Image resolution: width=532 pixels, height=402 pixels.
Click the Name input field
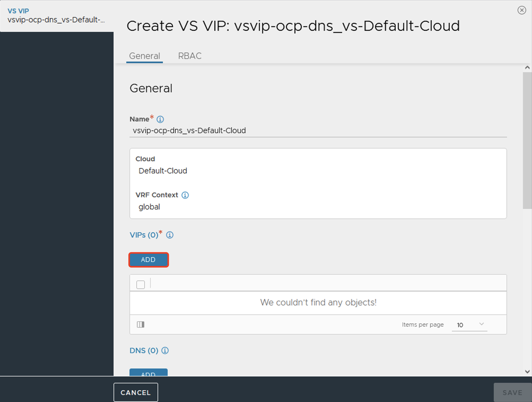318,130
